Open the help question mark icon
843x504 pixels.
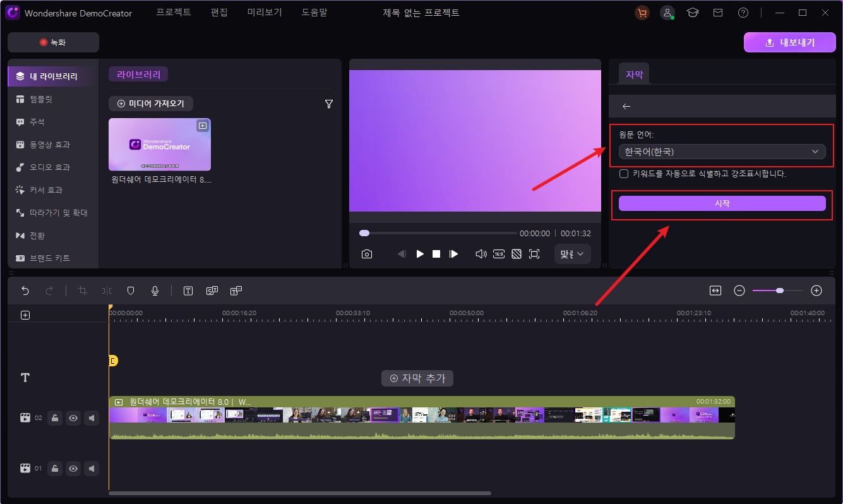pyautogui.click(x=743, y=13)
